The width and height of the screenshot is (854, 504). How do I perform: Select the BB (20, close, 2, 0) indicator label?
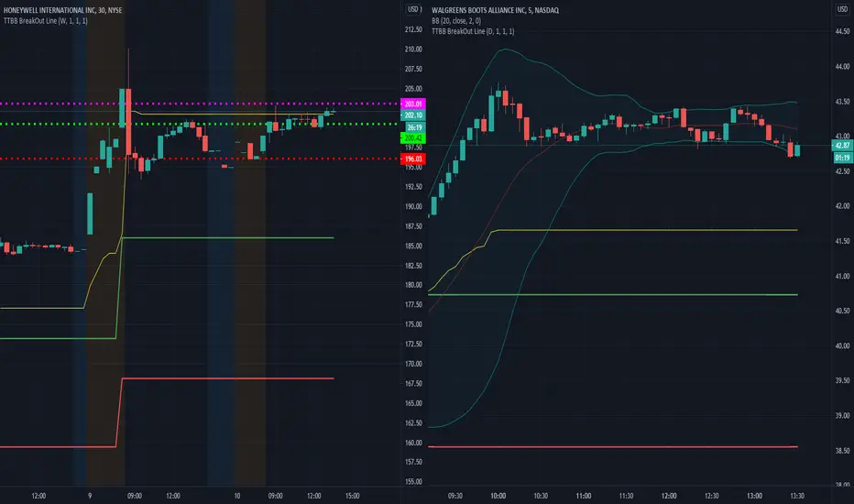456,21
